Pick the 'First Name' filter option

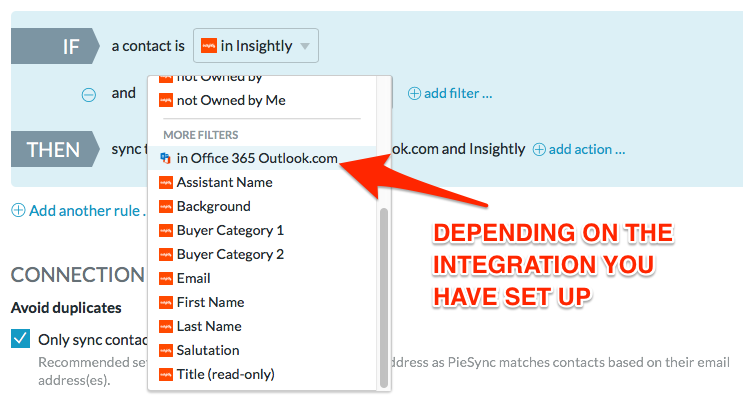coord(262,302)
